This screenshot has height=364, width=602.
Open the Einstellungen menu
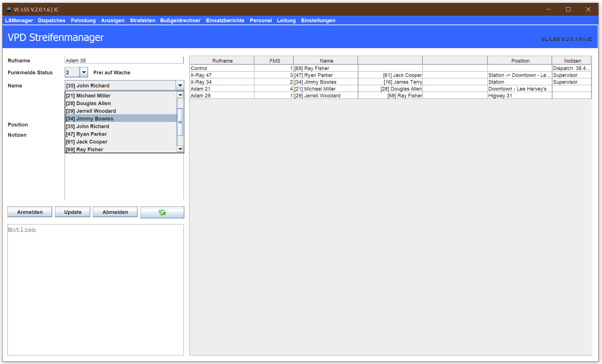318,21
